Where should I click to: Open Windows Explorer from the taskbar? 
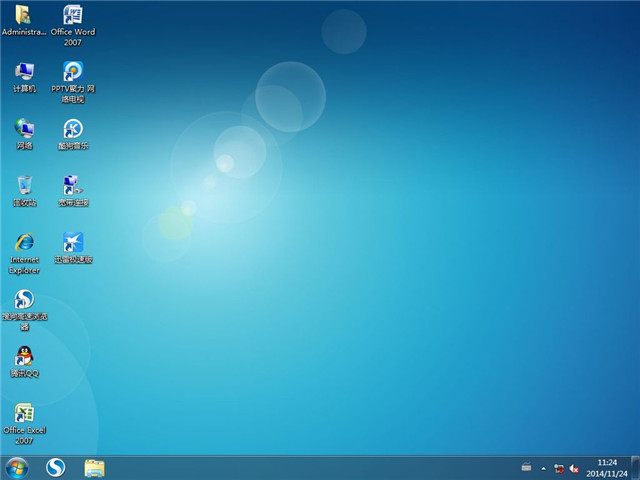94,468
